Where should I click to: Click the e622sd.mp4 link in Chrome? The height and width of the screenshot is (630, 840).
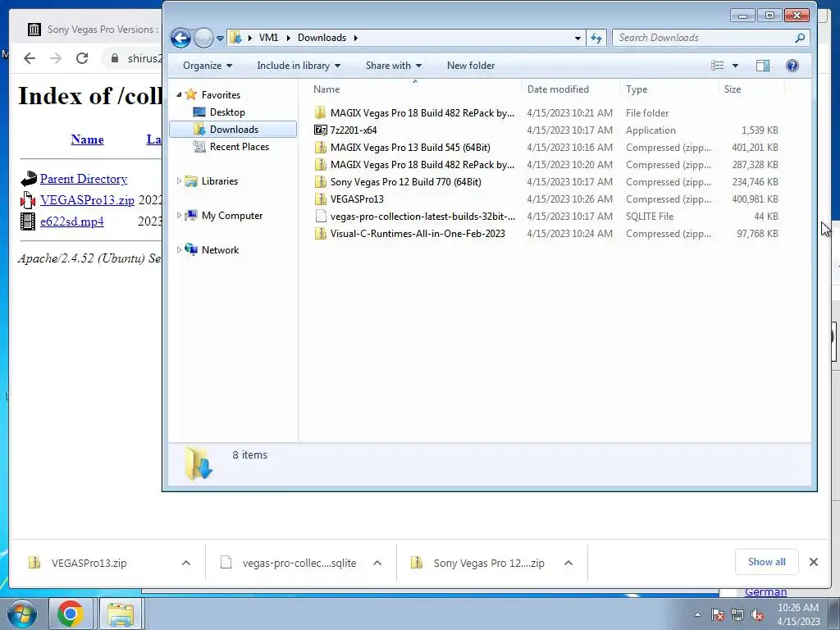[72, 221]
